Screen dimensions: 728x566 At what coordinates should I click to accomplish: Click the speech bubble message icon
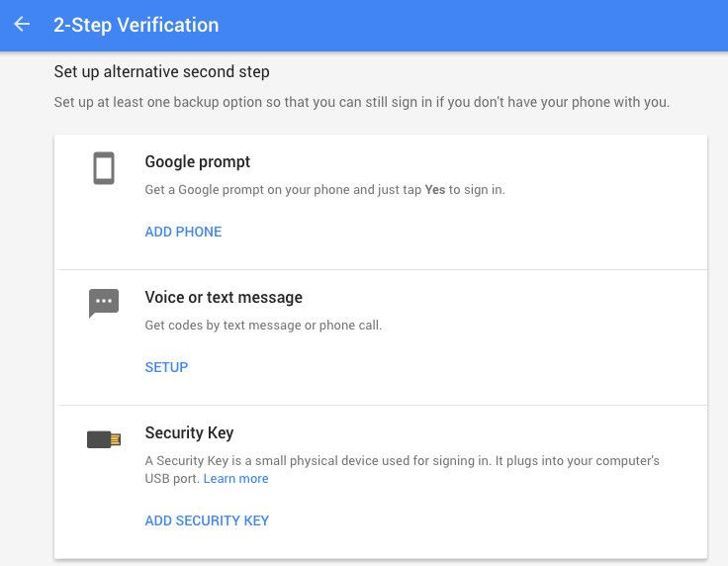pyautogui.click(x=104, y=303)
